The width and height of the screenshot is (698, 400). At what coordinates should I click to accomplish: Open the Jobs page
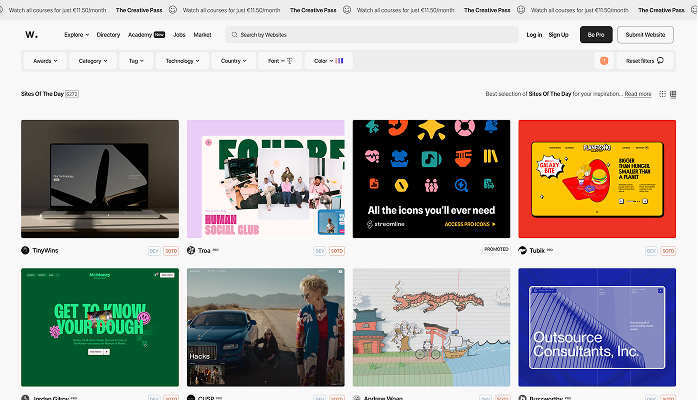click(179, 35)
